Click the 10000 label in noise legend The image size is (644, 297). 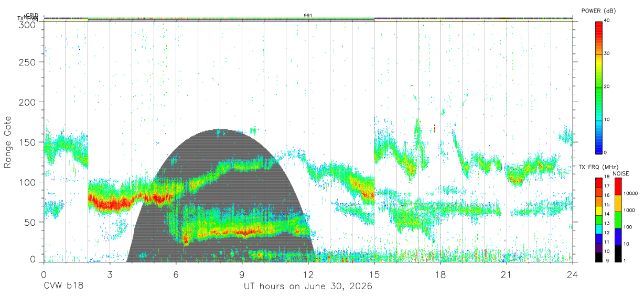pyautogui.click(x=631, y=194)
